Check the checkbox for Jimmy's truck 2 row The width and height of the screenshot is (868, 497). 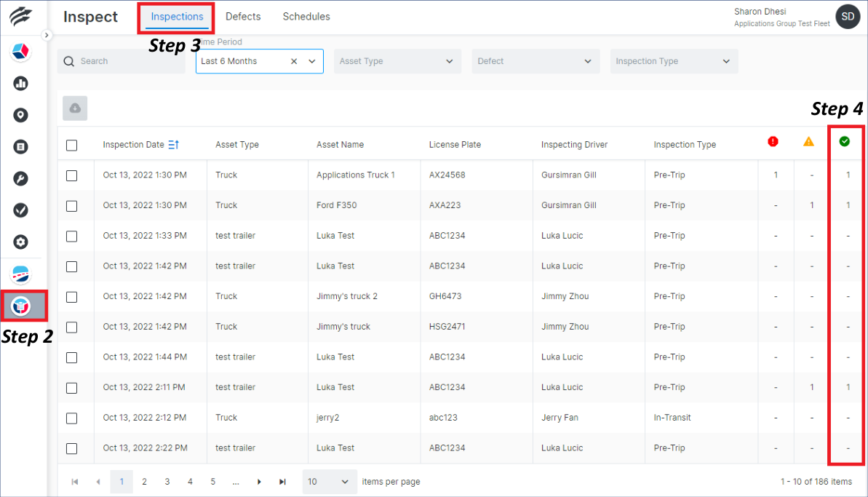[x=71, y=296]
